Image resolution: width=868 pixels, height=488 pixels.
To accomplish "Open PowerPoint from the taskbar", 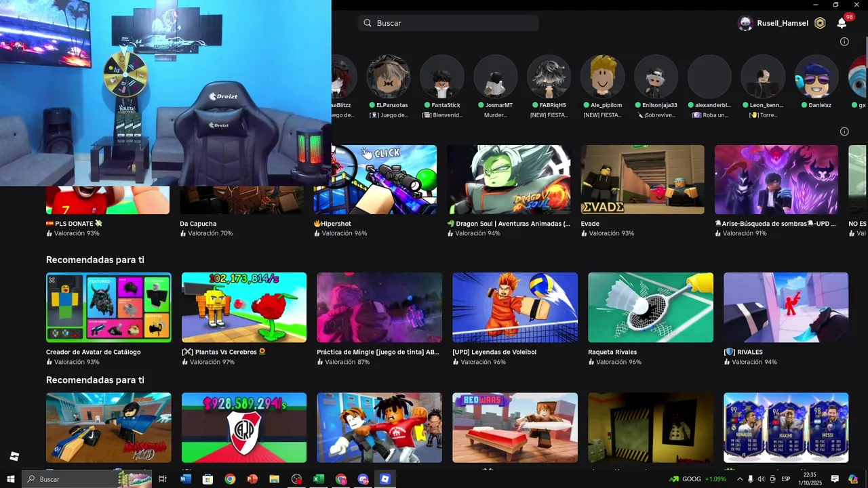I will click(x=252, y=479).
